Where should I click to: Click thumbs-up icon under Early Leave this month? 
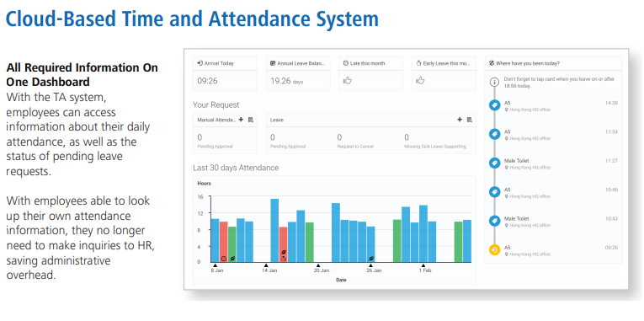coord(420,81)
